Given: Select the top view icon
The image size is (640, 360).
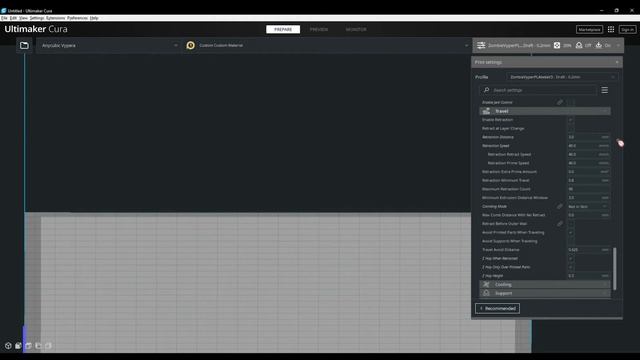Looking at the screenshot, I should coord(28,346).
